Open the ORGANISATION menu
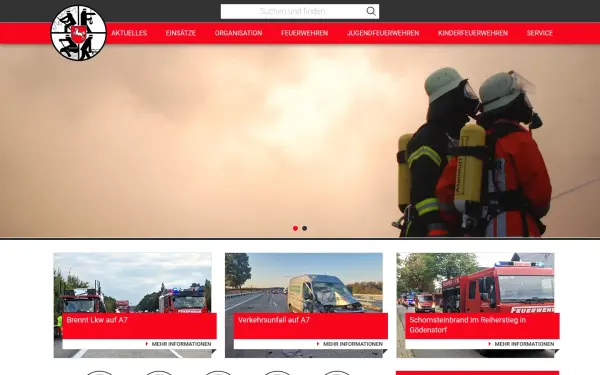The width and height of the screenshot is (600, 375). click(238, 33)
